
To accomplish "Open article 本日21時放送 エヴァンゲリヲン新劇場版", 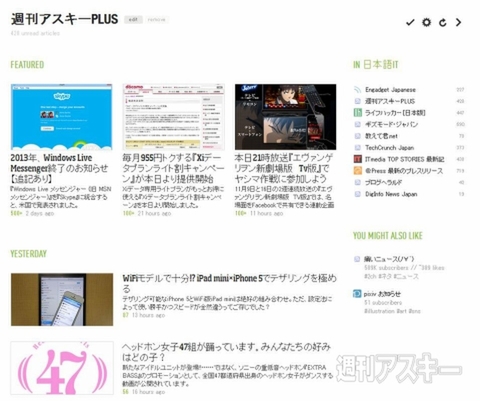I will click(x=284, y=168).
